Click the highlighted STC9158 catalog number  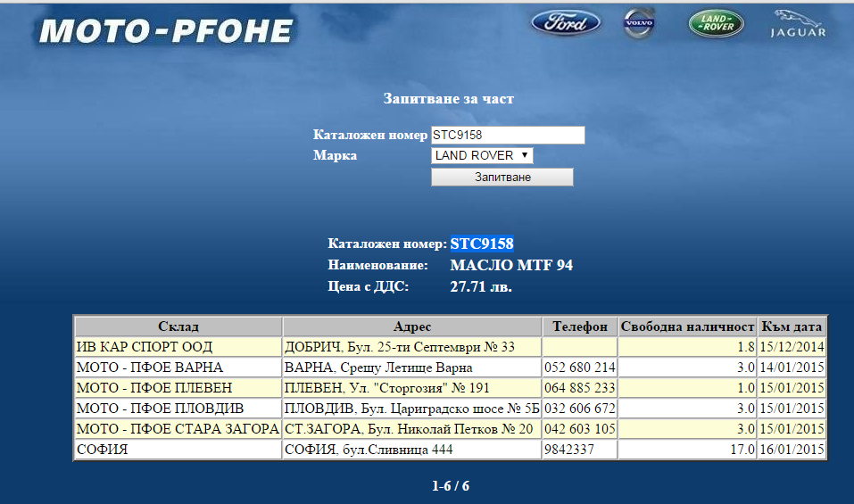(482, 244)
